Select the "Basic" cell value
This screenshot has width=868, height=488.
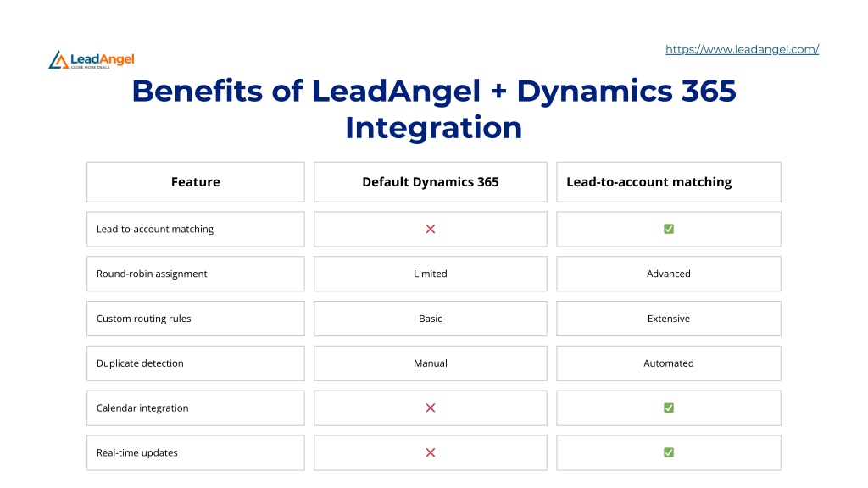click(x=430, y=319)
